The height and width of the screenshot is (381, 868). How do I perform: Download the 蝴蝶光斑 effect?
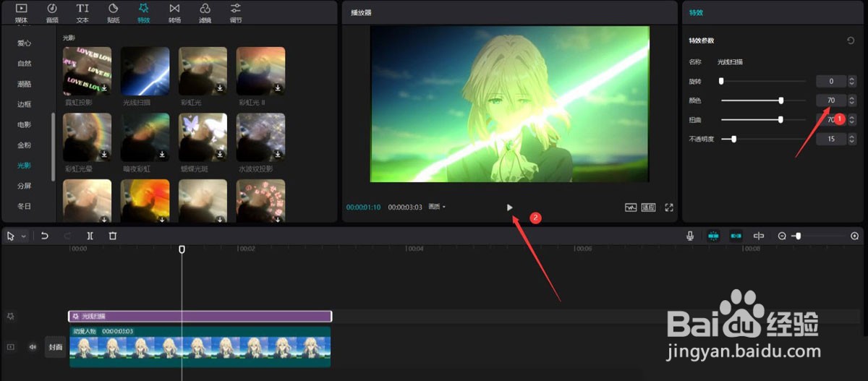tap(220, 154)
